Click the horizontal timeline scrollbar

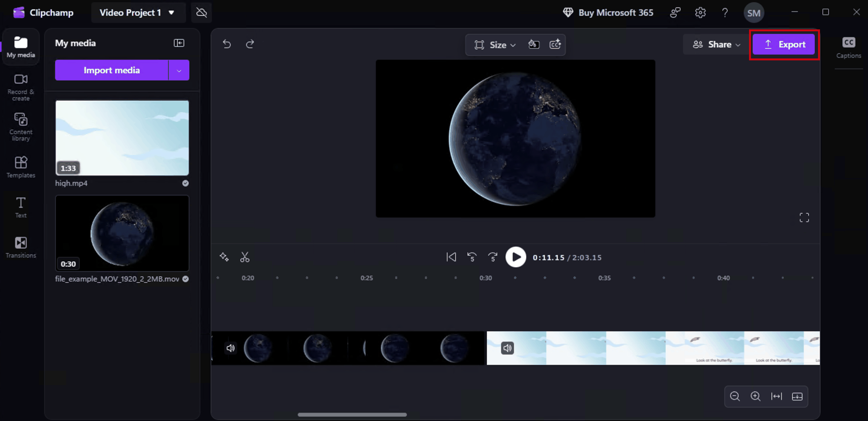352,415
